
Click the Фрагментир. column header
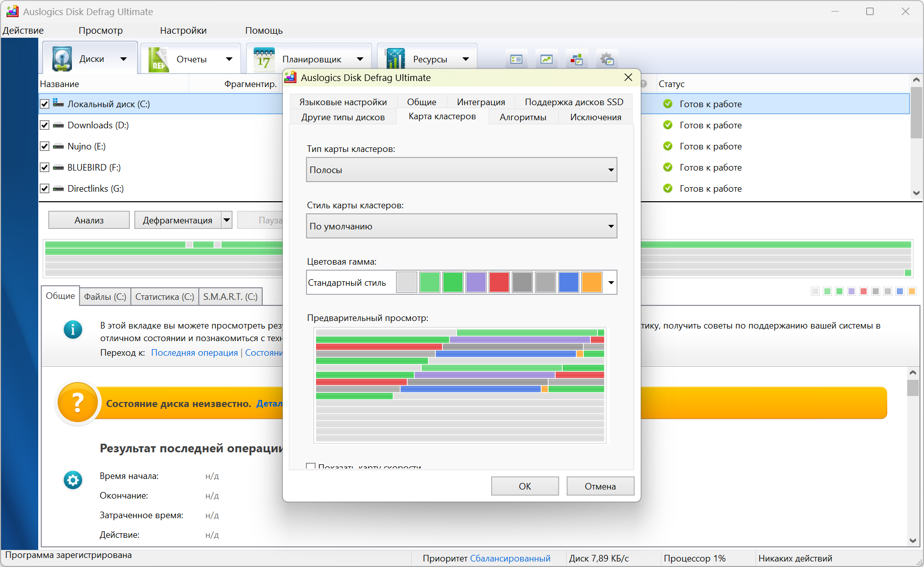250,84
